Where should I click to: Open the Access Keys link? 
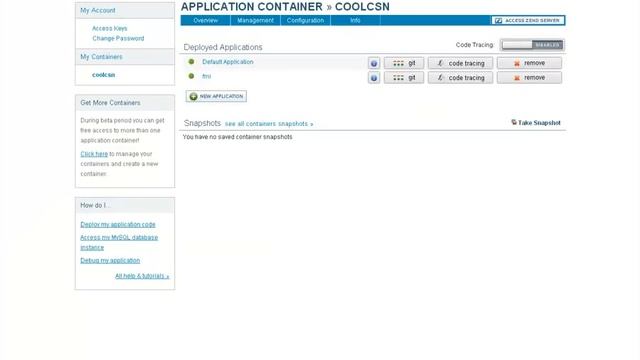click(109, 28)
